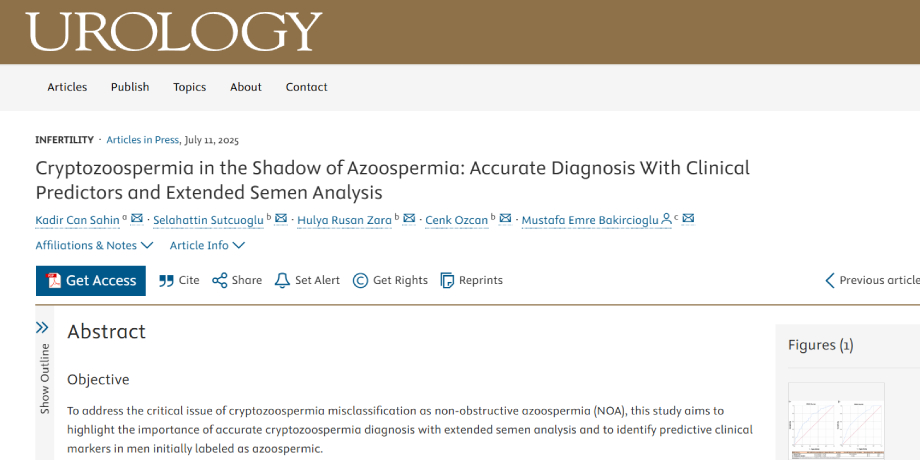Expand Affiliations & Notes section
920x460 pixels.
point(94,245)
